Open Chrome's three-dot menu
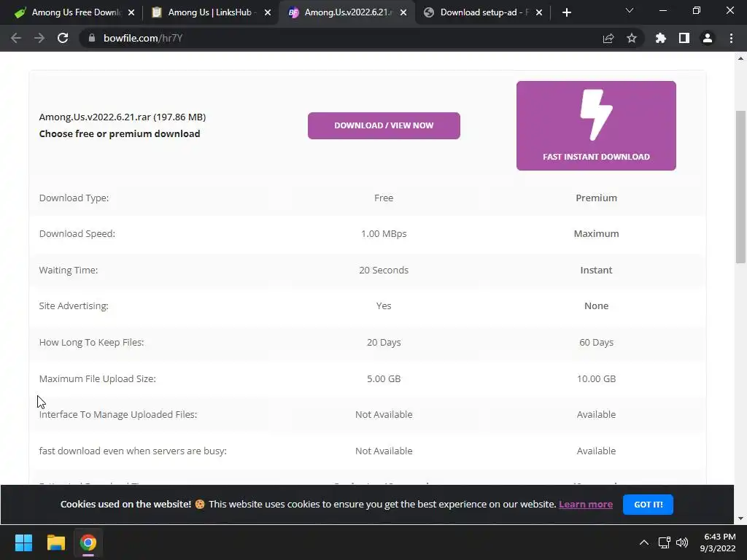747x560 pixels. [731, 38]
